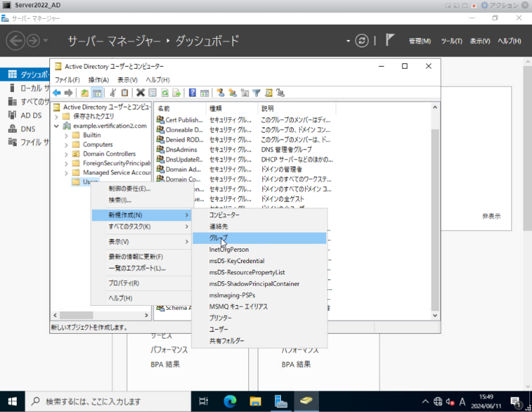The height and width of the screenshot is (412, 532).
Task: Click the filter funnel toolbar icon
Action: click(256, 93)
